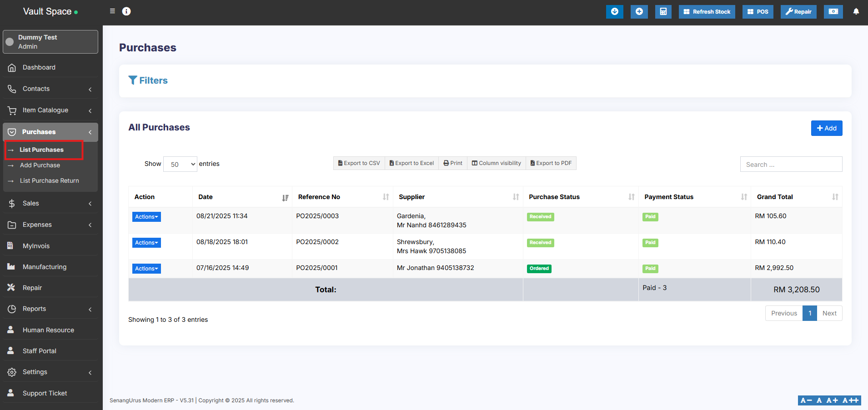868x410 pixels.
Task: Click the cash money icon button
Action: pyautogui.click(x=833, y=12)
